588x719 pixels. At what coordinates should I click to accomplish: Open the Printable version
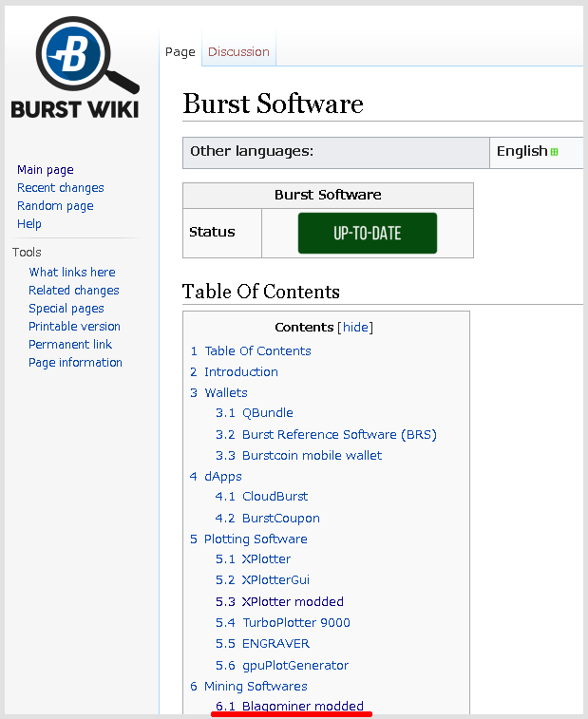click(74, 327)
